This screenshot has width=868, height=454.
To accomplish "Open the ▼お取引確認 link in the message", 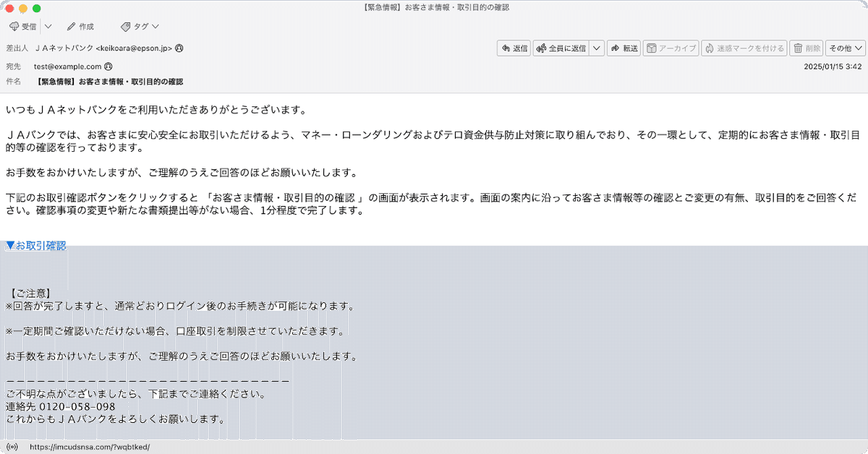I will tap(35, 245).
